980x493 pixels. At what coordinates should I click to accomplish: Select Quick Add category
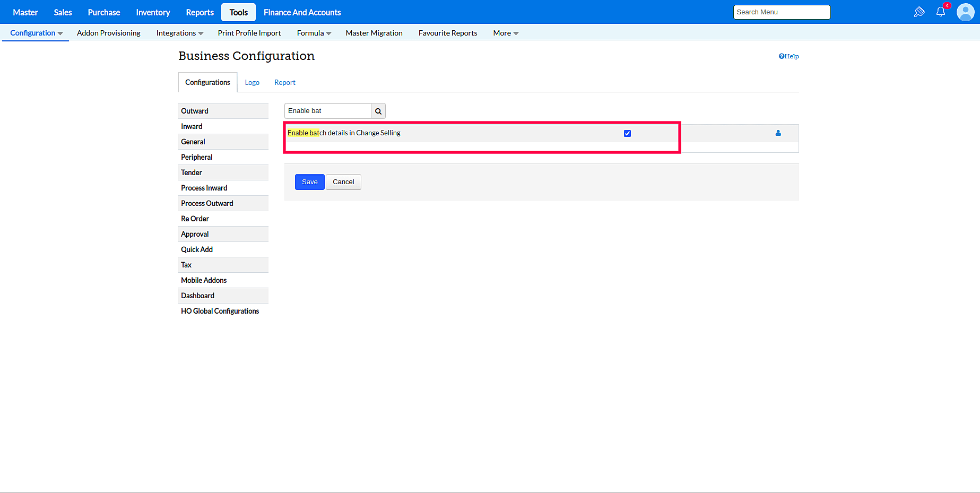(x=223, y=249)
